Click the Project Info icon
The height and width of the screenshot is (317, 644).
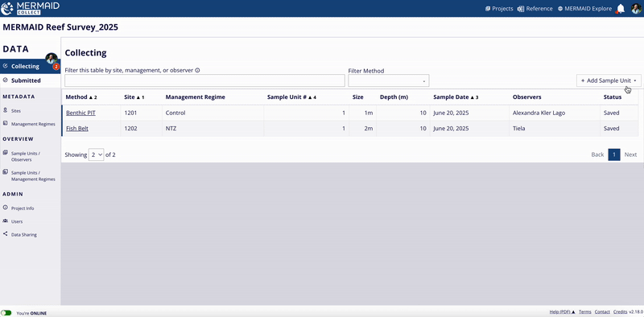[6, 208]
